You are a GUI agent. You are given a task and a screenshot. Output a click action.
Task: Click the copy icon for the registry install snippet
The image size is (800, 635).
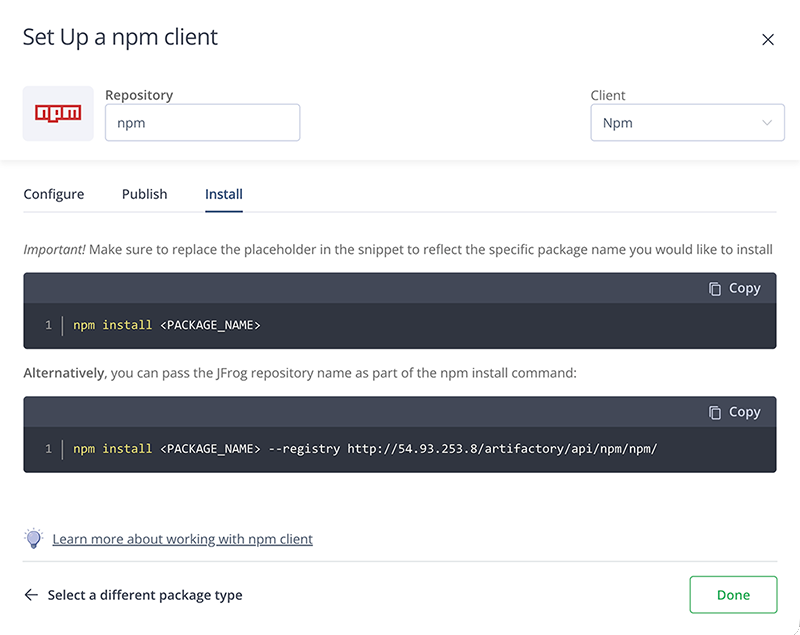pyautogui.click(x=714, y=412)
